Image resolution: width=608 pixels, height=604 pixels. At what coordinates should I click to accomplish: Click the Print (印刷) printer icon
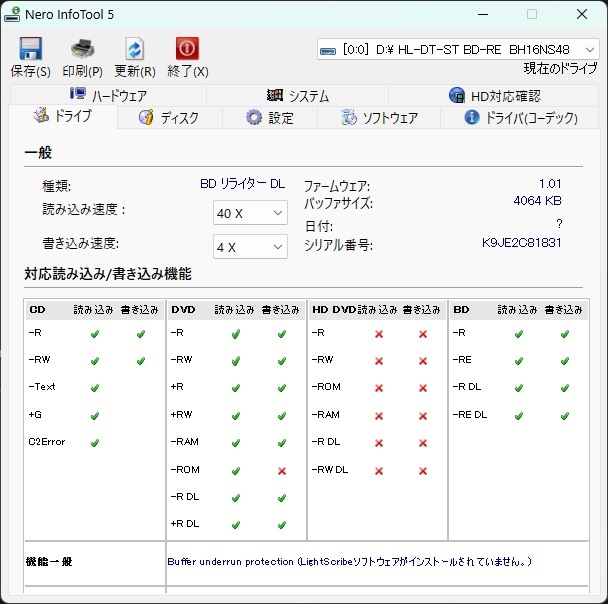click(82, 49)
